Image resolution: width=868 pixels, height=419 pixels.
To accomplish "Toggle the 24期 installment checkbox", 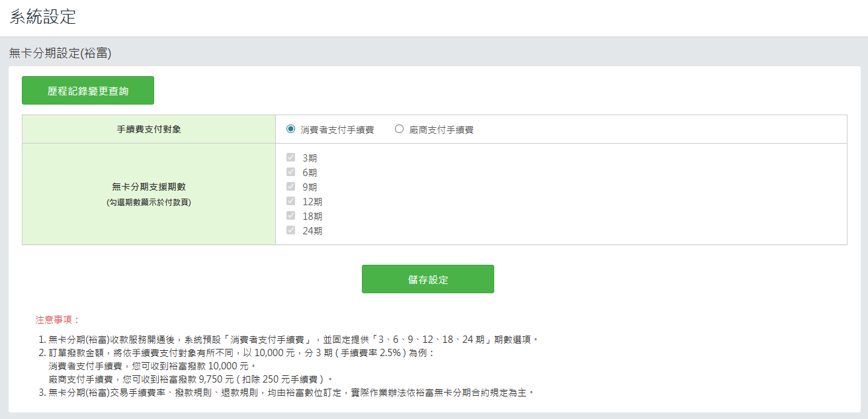I will click(290, 230).
